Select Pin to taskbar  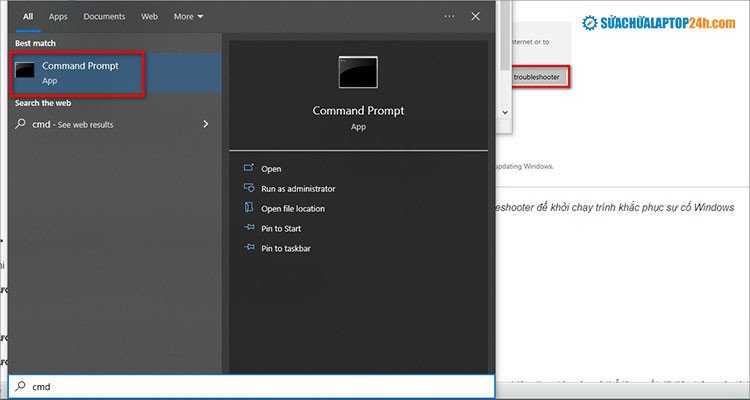(286, 249)
